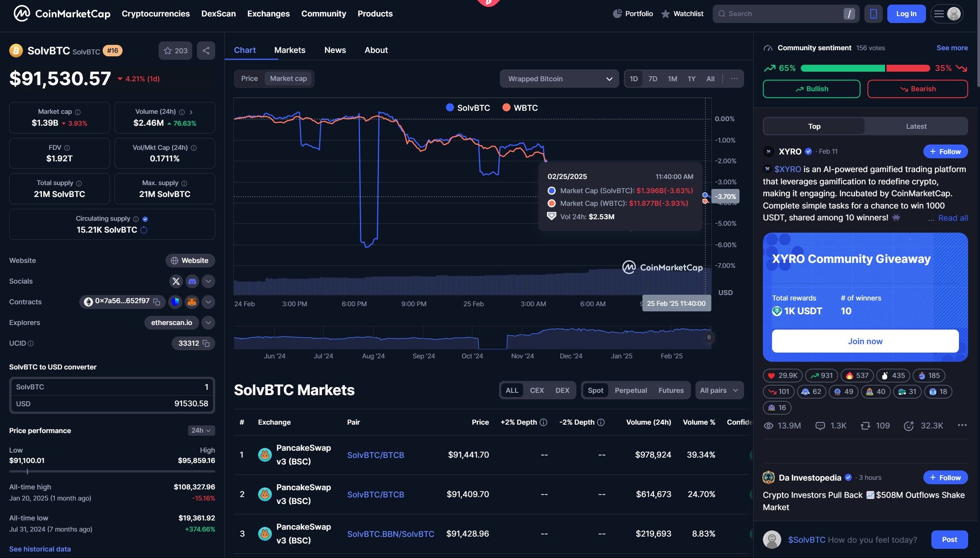Open the All pairs dropdown
This screenshot has width=980, height=558.
(719, 390)
